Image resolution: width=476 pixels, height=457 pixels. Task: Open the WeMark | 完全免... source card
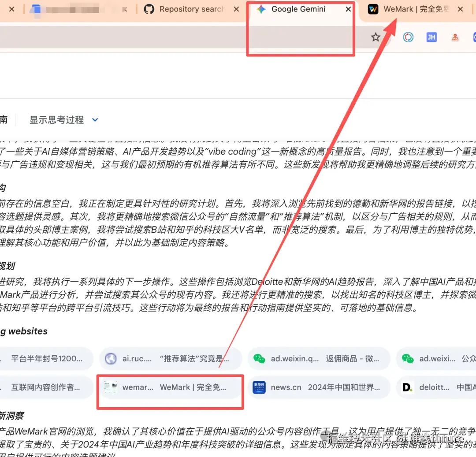(x=170, y=387)
